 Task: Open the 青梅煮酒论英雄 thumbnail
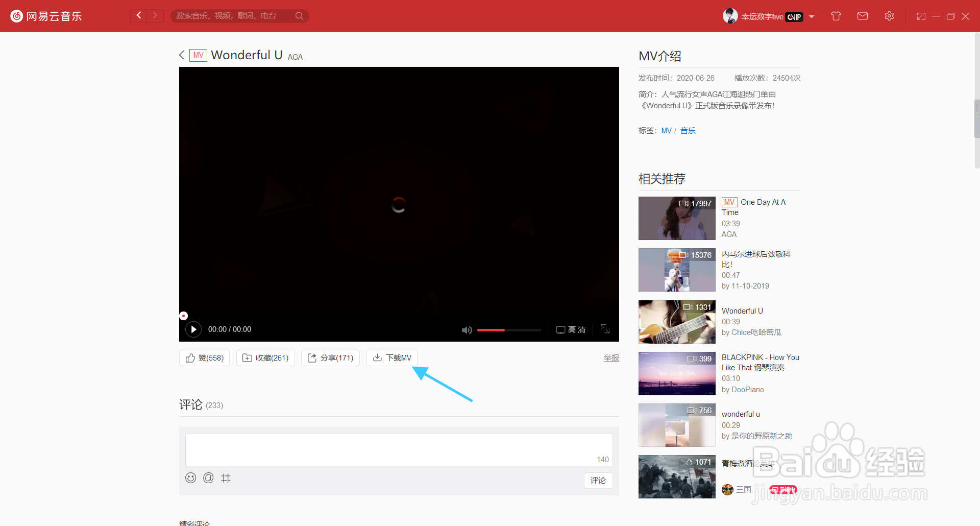pyautogui.click(x=677, y=476)
